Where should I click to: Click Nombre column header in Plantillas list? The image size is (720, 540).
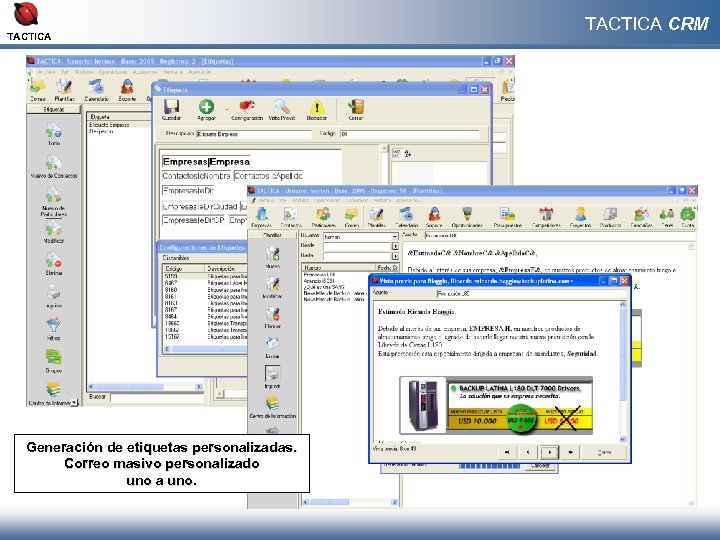338,267
